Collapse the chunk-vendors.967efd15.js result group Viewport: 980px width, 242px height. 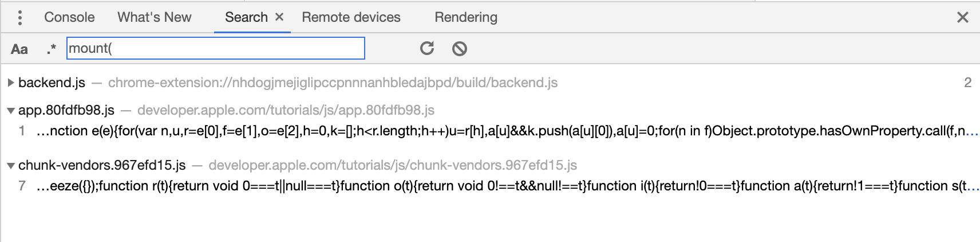(x=10, y=166)
